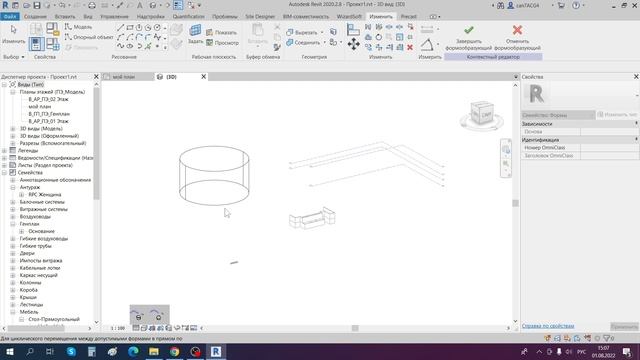Select В_ГП_ПЭ_Генплан floor plan

point(49,114)
